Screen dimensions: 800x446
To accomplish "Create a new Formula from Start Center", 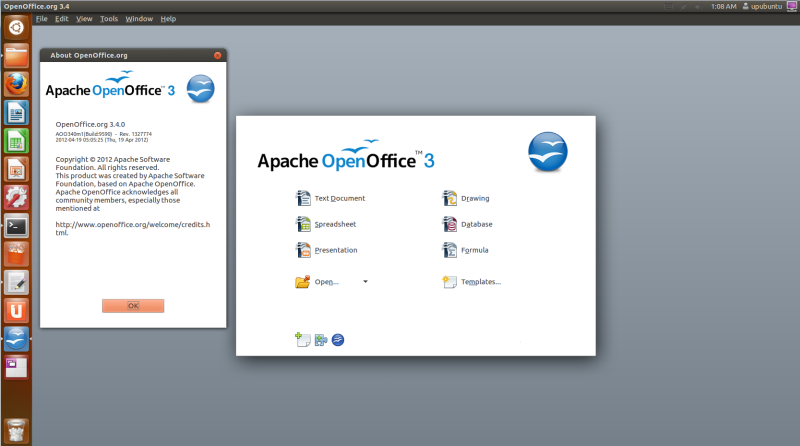I will [465, 250].
